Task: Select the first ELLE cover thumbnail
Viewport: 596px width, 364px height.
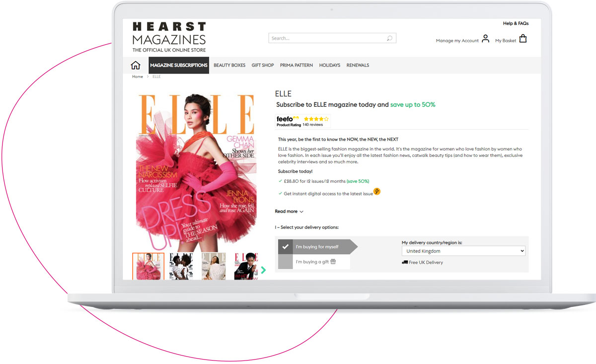Action: click(x=148, y=266)
